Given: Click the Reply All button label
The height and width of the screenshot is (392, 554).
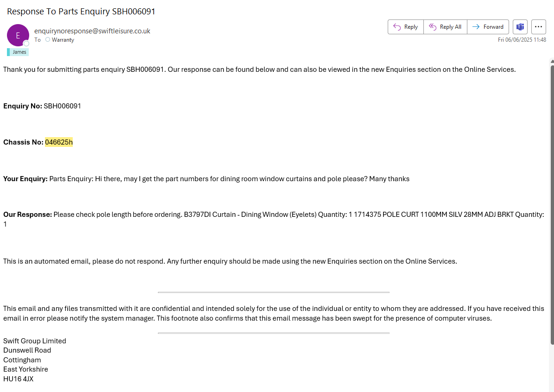Looking at the screenshot, I should coord(450,27).
